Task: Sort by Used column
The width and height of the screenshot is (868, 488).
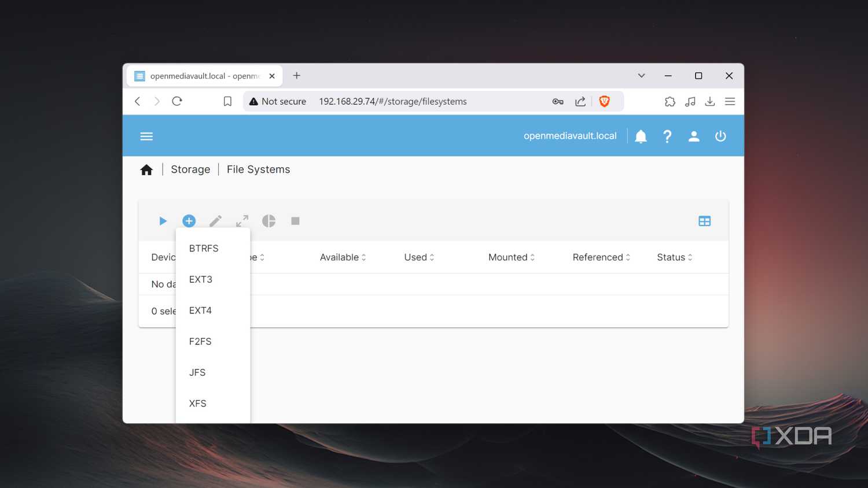Action: tap(419, 257)
